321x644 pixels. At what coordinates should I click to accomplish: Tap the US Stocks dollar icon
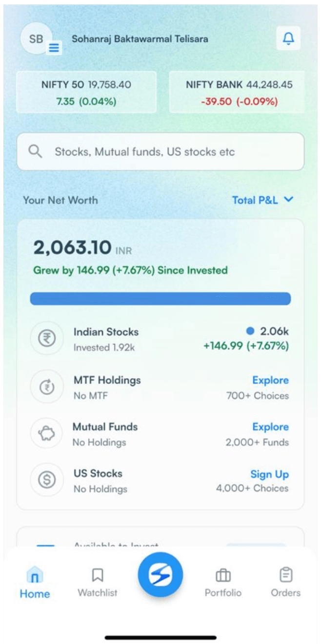(47, 480)
